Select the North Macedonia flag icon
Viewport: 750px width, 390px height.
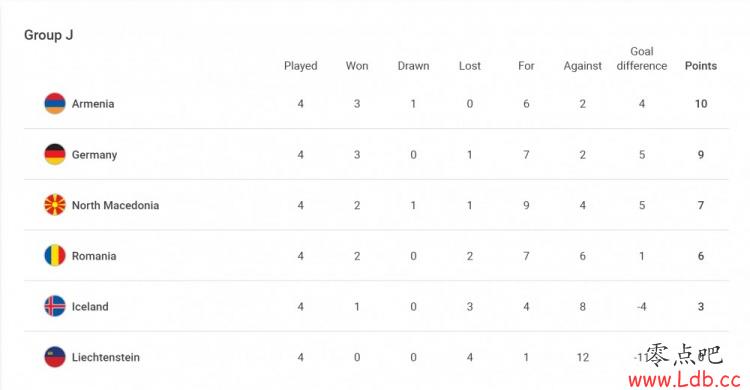55,205
